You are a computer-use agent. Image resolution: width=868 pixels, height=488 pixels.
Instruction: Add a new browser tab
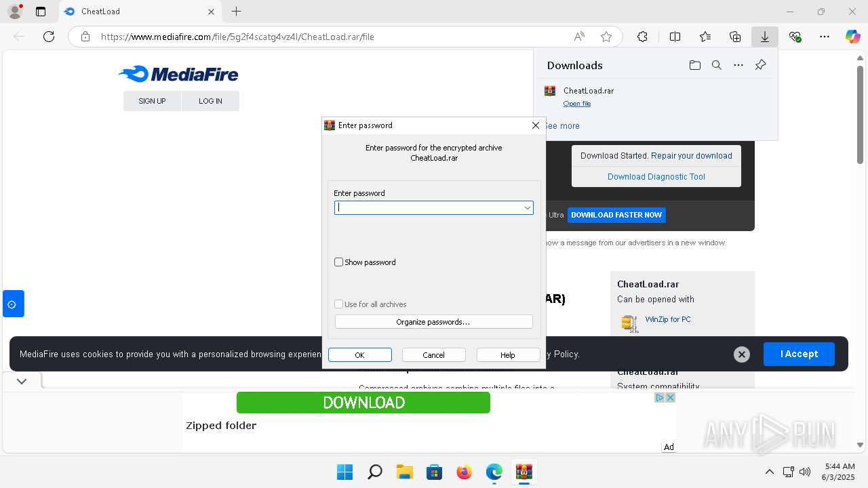pyautogui.click(x=236, y=12)
